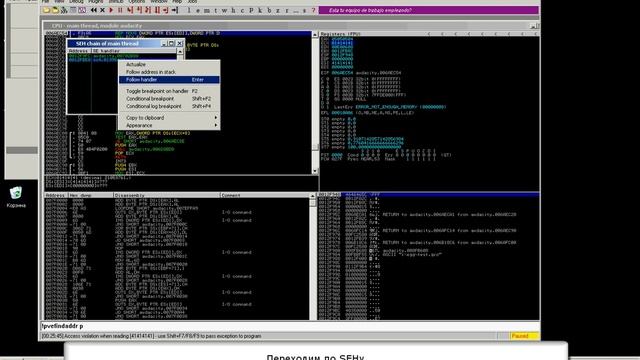Choose Toggle breakpoint on handler
Image resolution: width=640 pixels, height=360 pixels.
169,91
